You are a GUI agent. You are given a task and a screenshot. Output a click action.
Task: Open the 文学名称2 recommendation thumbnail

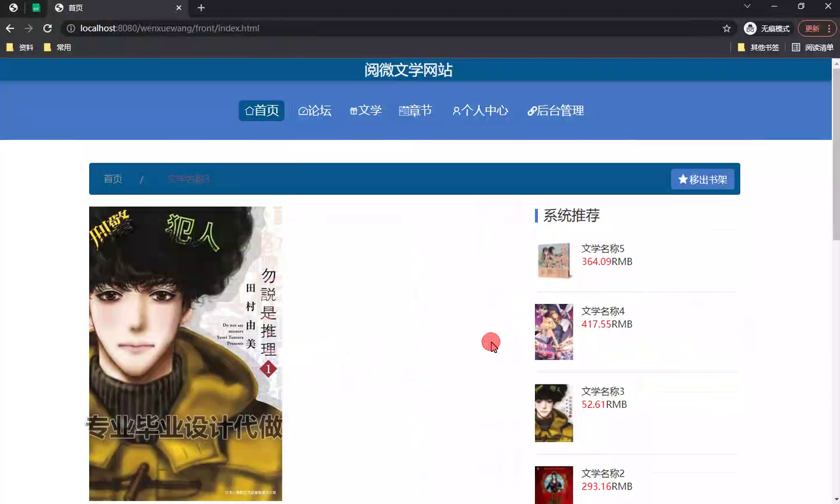point(554,485)
